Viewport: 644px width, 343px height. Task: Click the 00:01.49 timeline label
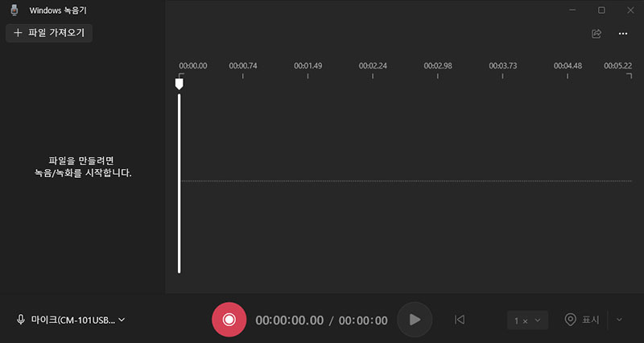(308, 66)
